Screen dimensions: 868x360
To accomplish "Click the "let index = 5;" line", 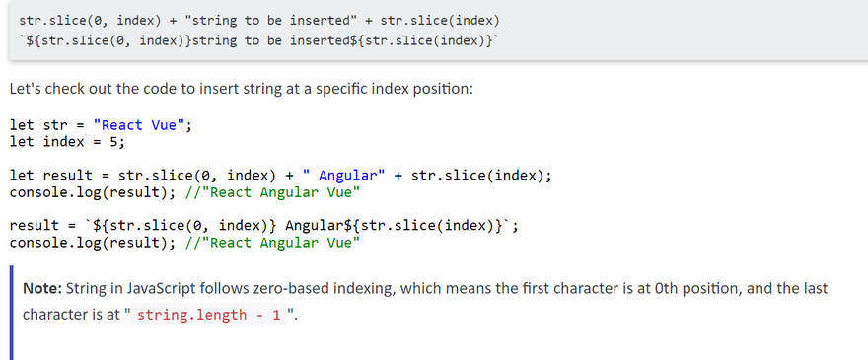I will coord(67,142).
